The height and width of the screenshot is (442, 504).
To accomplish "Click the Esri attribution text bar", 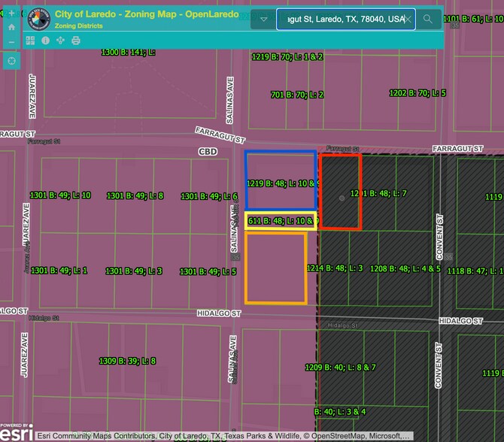I will (x=223, y=436).
